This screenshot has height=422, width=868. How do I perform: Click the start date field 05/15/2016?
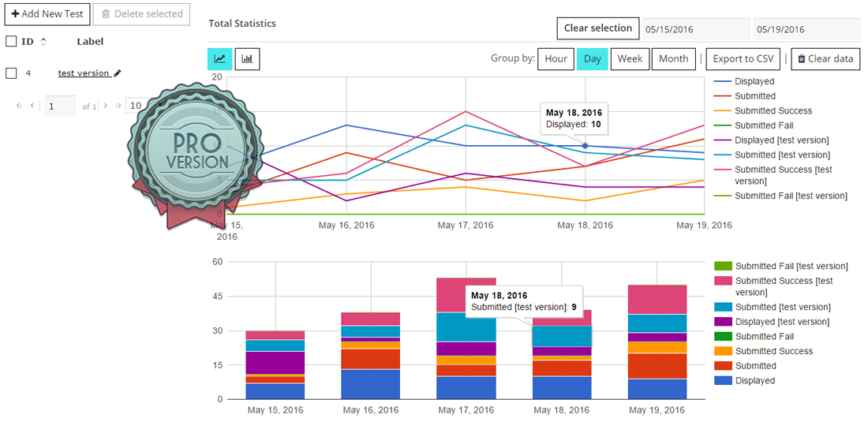tap(695, 29)
